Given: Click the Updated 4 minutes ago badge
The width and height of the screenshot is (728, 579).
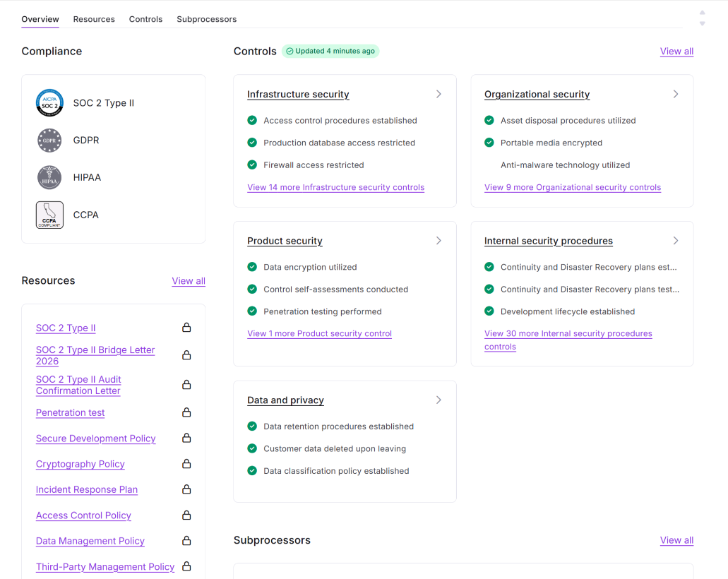Looking at the screenshot, I should 330,51.
